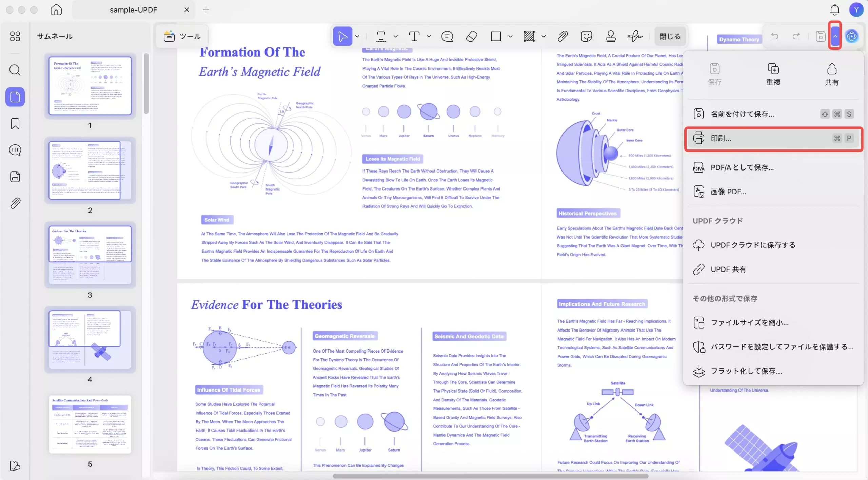Viewport: 868px width, 480px height.
Task: Collapse the save options chevron menu
Action: (x=835, y=36)
